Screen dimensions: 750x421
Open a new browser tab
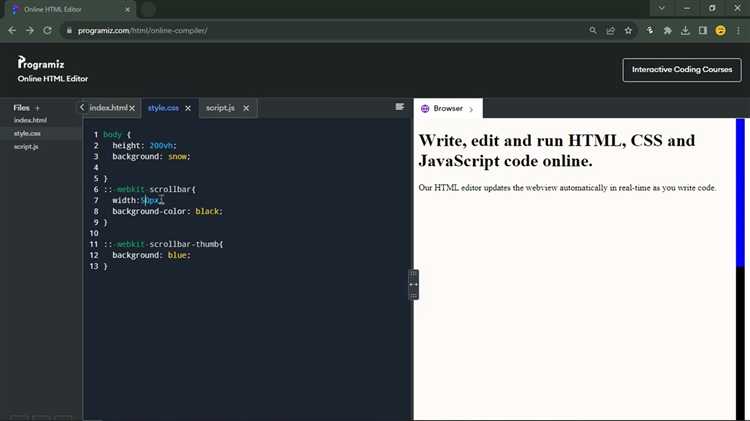tap(148, 10)
